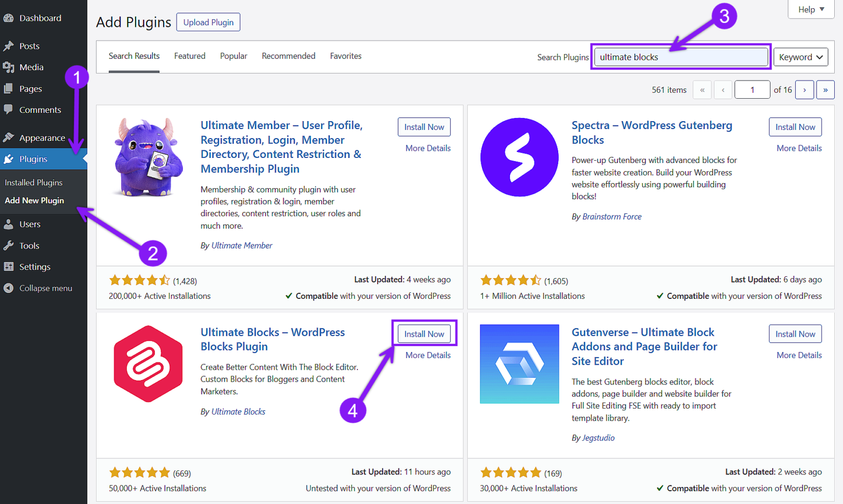Image resolution: width=843 pixels, height=504 pixels.
Task: Open Users via the person icon
Action: point(9,224)
